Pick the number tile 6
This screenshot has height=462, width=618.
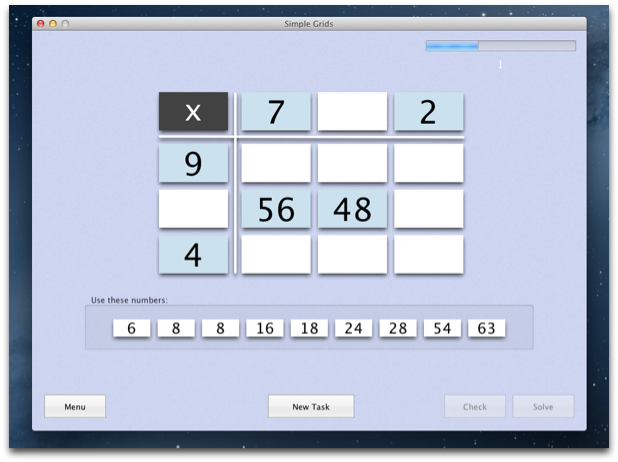[132, 328]
